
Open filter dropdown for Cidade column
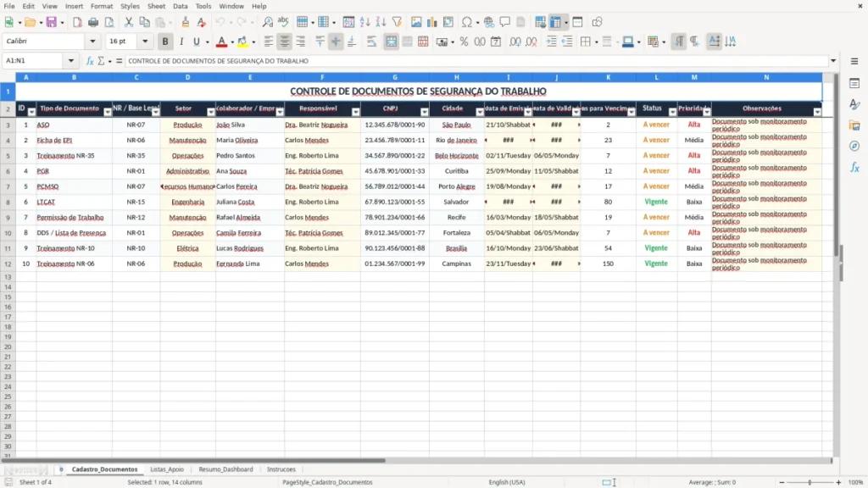click(480, 112)
